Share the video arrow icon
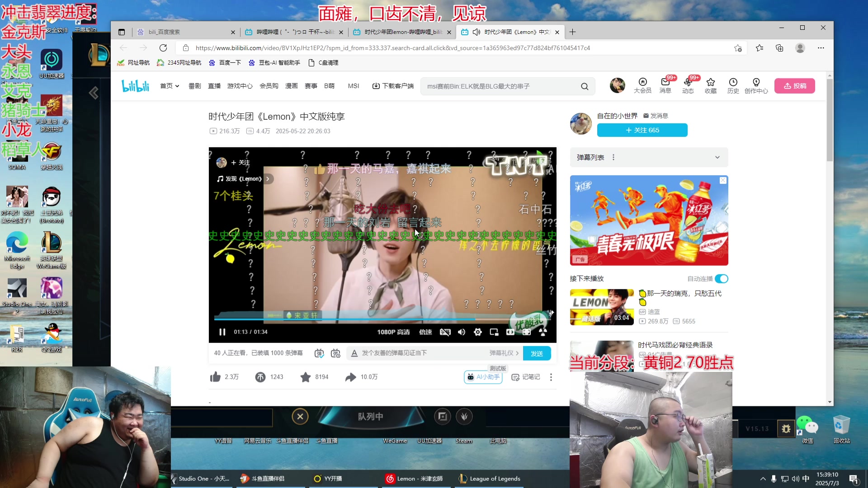The image size is (868, 488). [x=351, y=377]
